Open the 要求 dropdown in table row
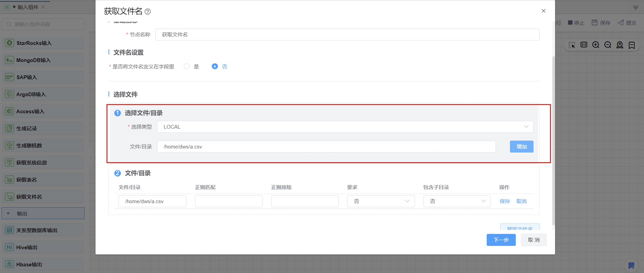 [x=380, y=201]
